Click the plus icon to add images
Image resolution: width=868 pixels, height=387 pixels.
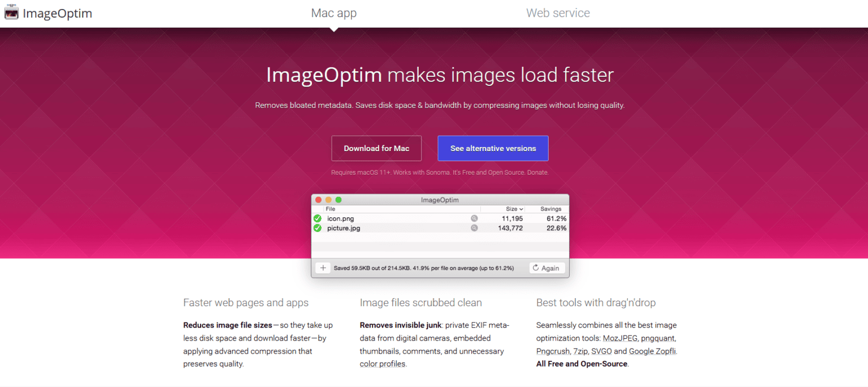323,266
